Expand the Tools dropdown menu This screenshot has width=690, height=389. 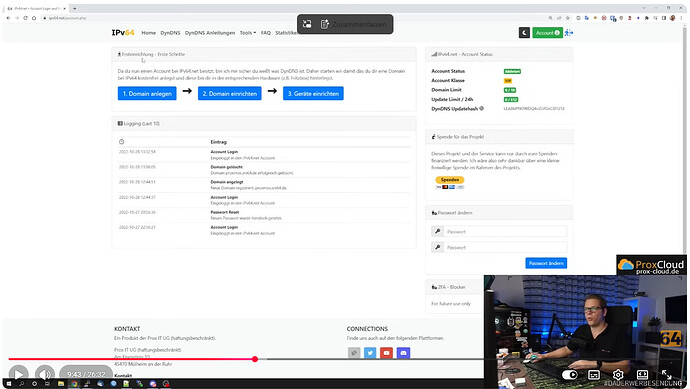pyautogui.click(x=248, y=33)
